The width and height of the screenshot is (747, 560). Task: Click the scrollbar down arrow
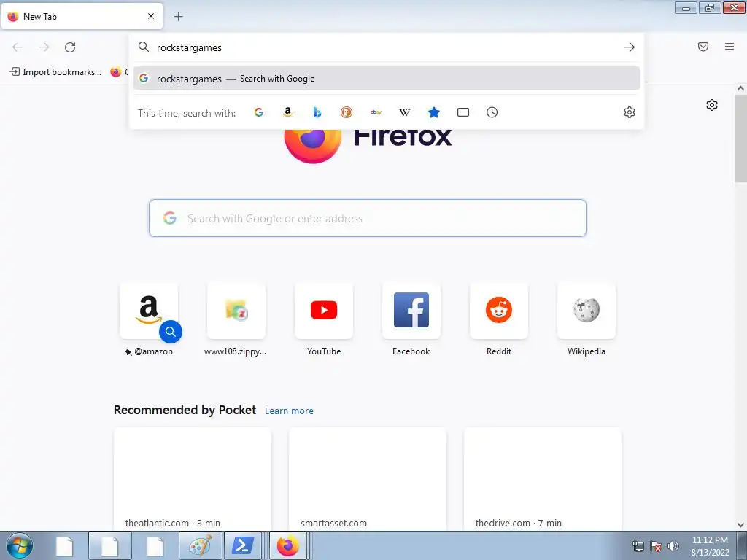tap(740, 525)
